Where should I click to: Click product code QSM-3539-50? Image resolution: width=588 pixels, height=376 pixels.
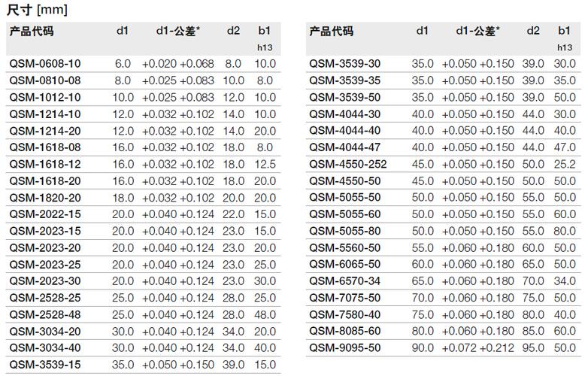(x=345, y=98)
